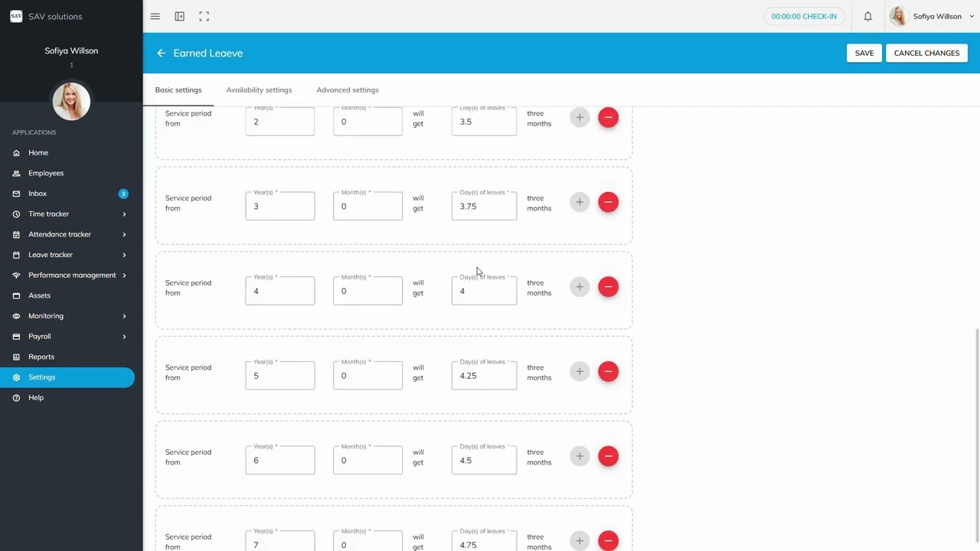Click the Inbox icon in the sidebar
Screen dimensions: 980x551
coord(16,194)
